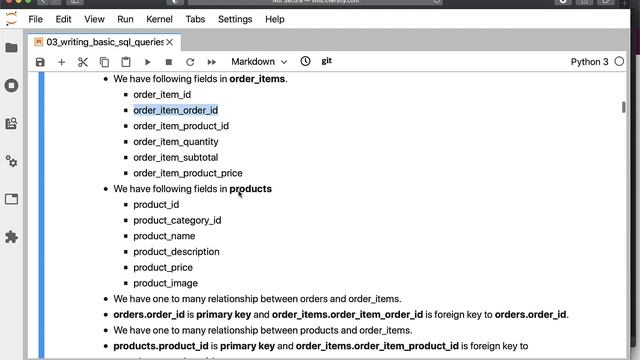Click the order_item_quantity list item
This screenshot has width=640, height=360.
(176, 142)
